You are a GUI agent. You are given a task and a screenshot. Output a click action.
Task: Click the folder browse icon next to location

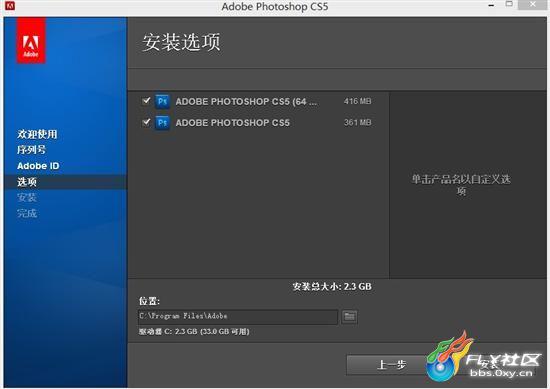point(349,316)
